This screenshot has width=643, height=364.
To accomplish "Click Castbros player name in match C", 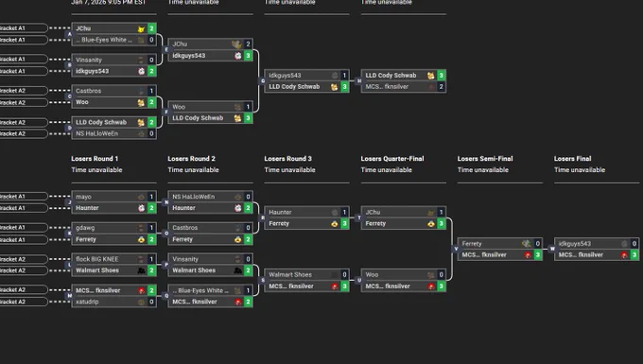I will coord(88,91).
